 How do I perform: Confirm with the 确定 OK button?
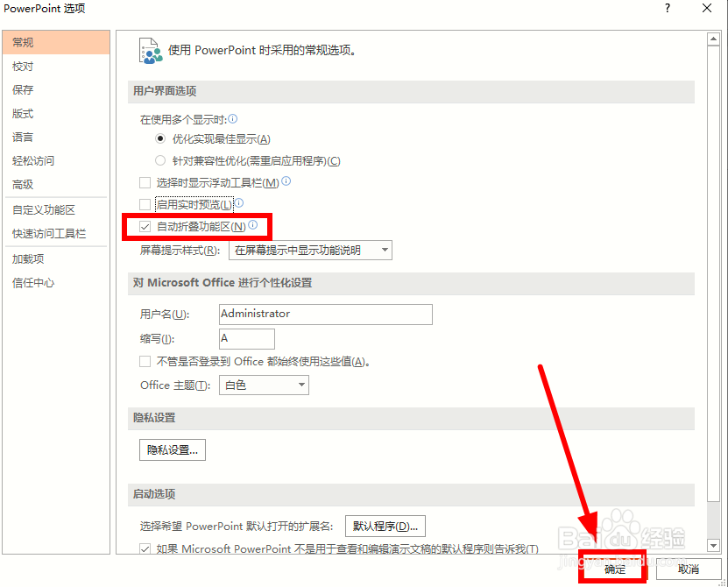click(614, 569)
